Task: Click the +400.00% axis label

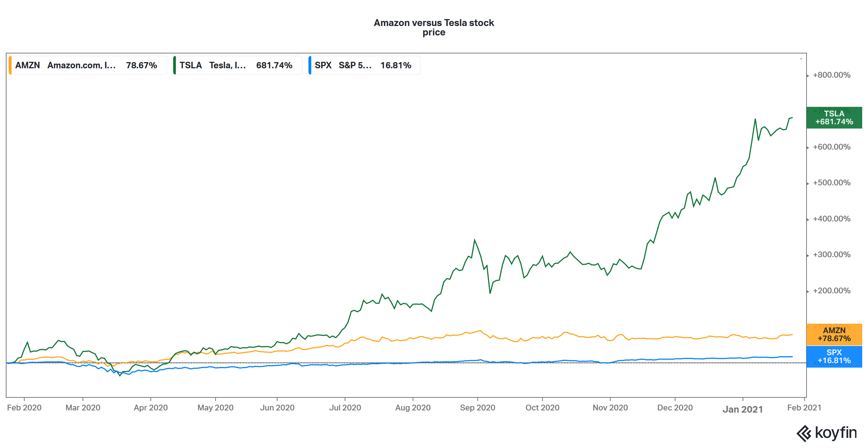Action: pos(831,219)
